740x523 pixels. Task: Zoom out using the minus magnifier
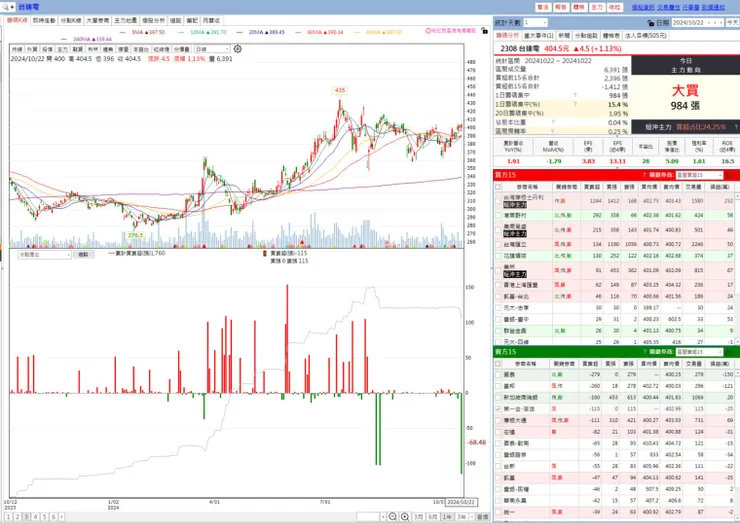click(392, 517)
